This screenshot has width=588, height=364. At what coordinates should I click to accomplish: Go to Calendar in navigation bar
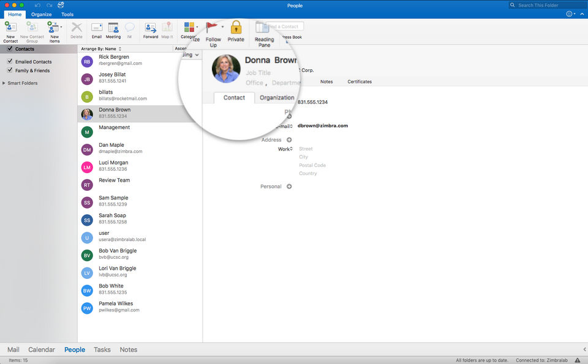42,349
